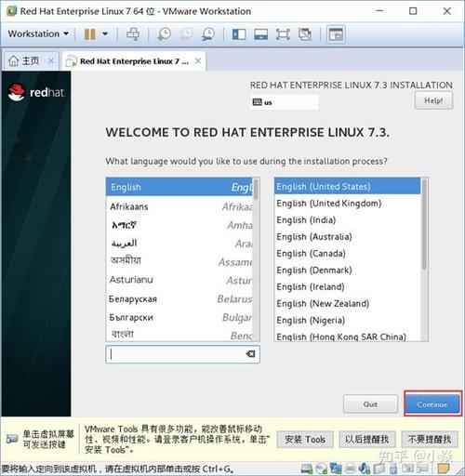465x476 pixels.
Task: Click the Help! button
Action: pyautogui.click(x=433, y=100)
